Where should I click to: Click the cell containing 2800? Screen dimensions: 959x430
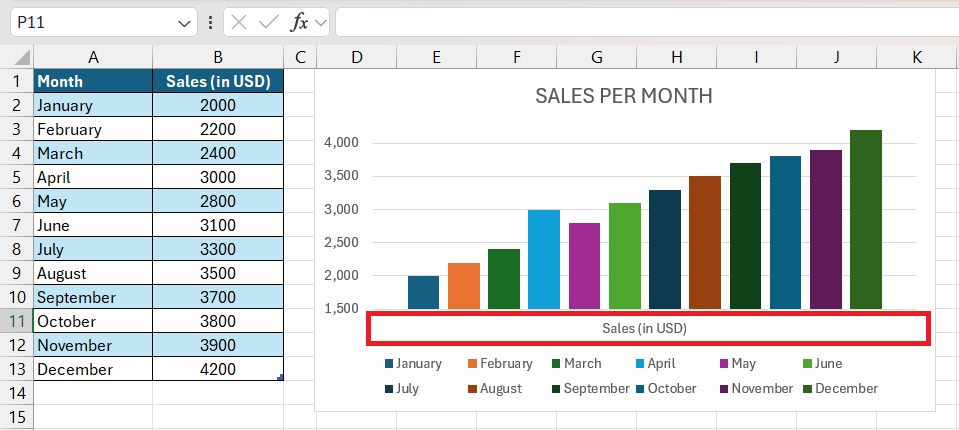coord(218,201)
